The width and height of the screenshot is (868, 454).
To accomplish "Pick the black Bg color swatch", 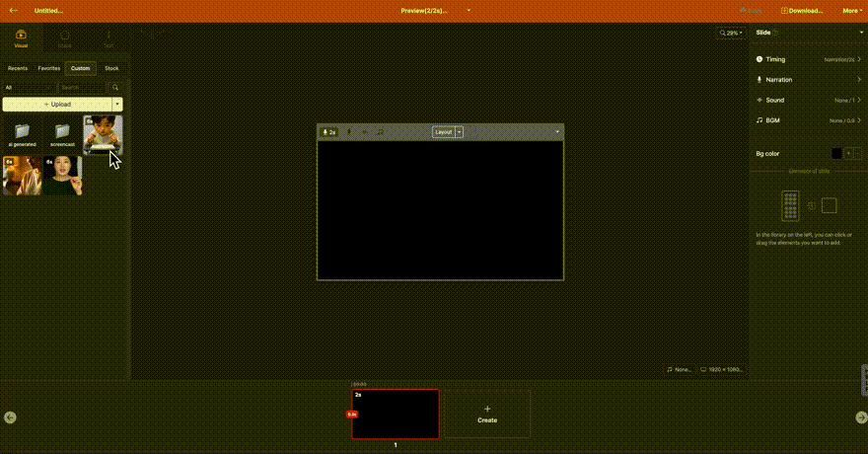I will 836,154.
